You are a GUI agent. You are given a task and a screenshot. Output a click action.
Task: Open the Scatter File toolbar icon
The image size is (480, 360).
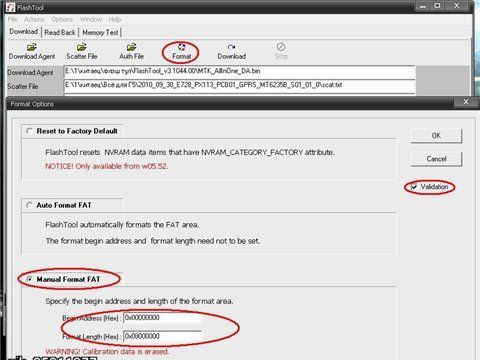click(x=82, y=47)
